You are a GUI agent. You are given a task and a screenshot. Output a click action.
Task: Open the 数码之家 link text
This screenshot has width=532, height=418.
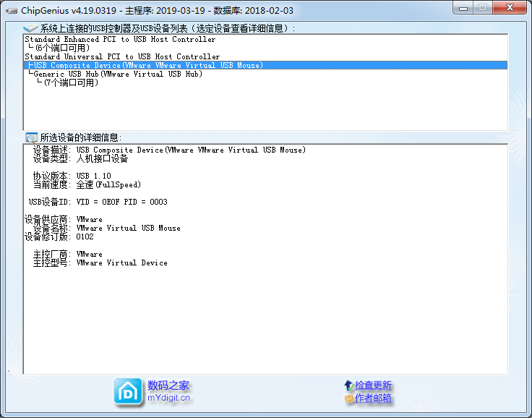point(168,385)
